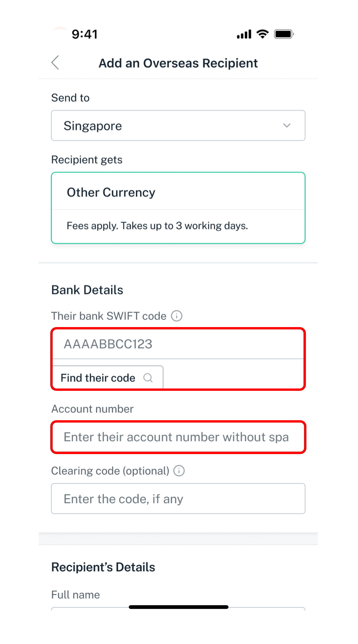Tap the Fees apply working days note
Screen dimensions: 358x644
coord(157,226)
